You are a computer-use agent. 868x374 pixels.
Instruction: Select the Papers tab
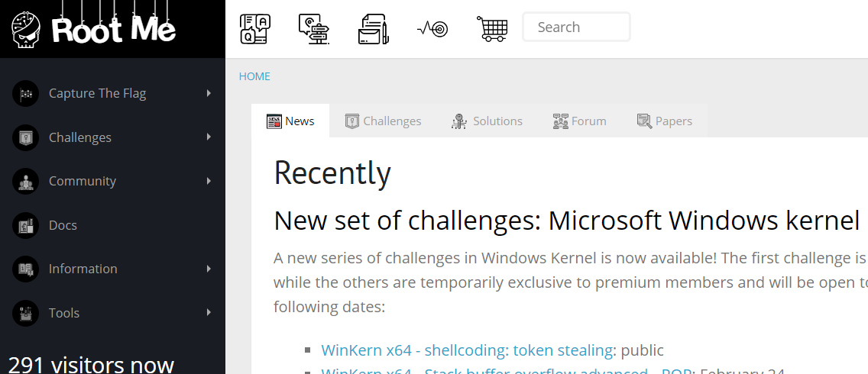click(664, 121)
